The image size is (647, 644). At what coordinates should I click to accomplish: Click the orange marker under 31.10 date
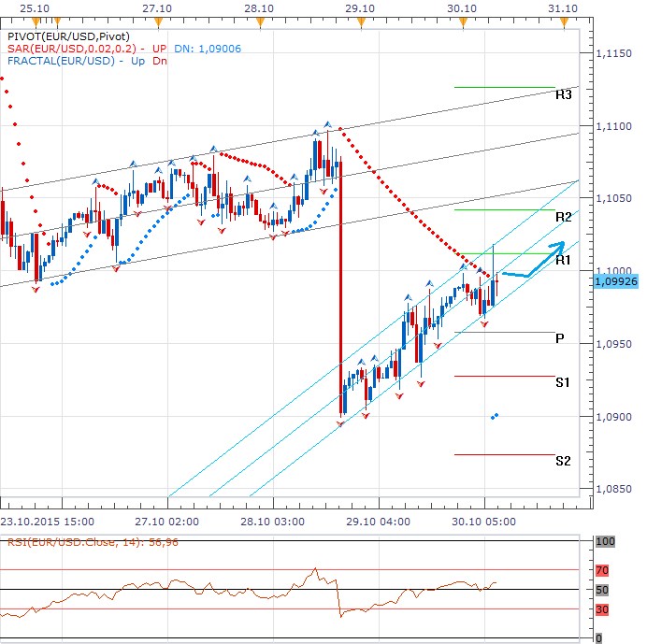coord(564,21)
